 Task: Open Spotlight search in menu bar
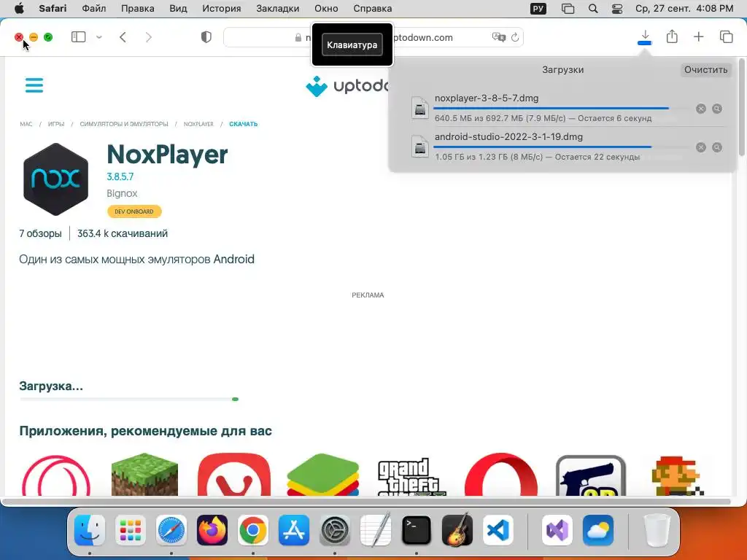point(593,9)
